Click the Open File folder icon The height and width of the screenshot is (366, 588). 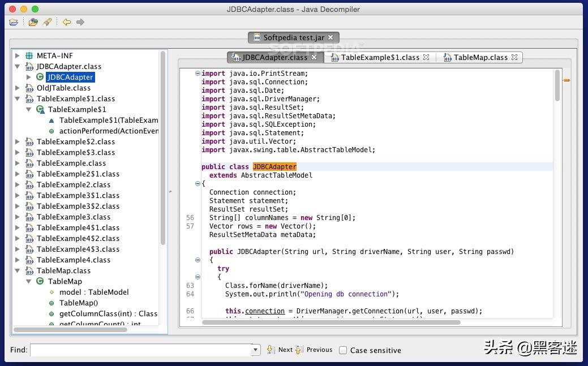tap(14, 22)
